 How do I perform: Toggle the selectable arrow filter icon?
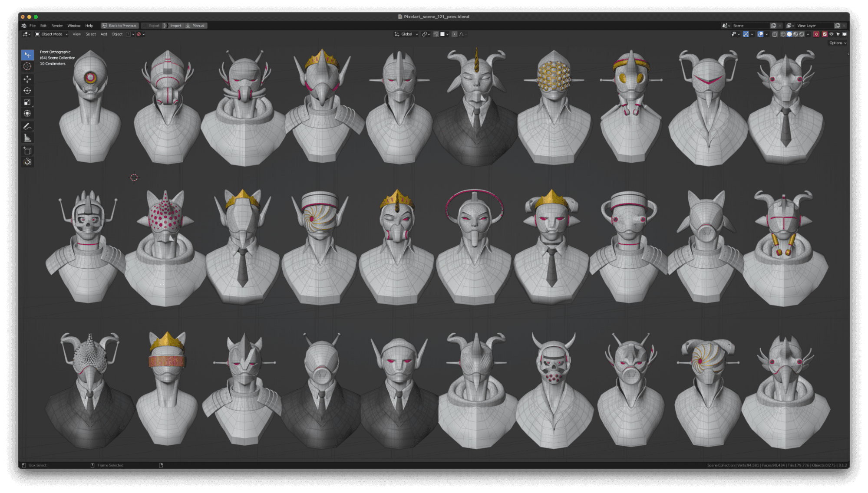[838, 34]
